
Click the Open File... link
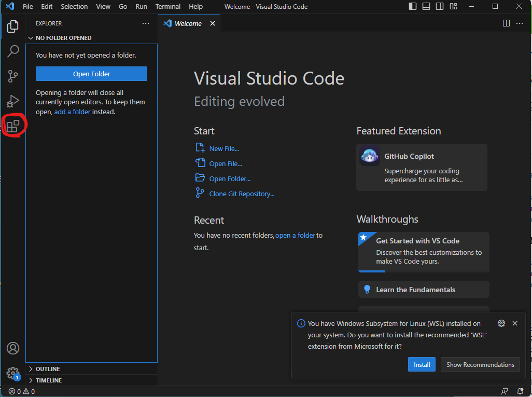pos(225,163)
